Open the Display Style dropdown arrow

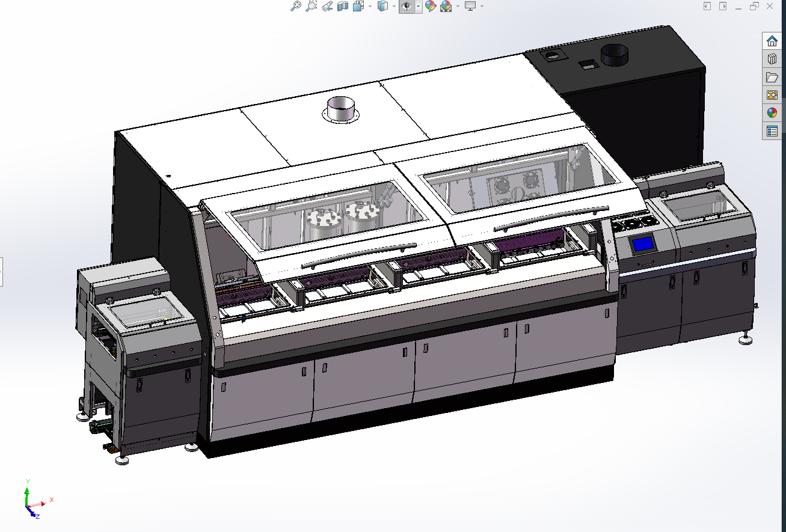394,6
